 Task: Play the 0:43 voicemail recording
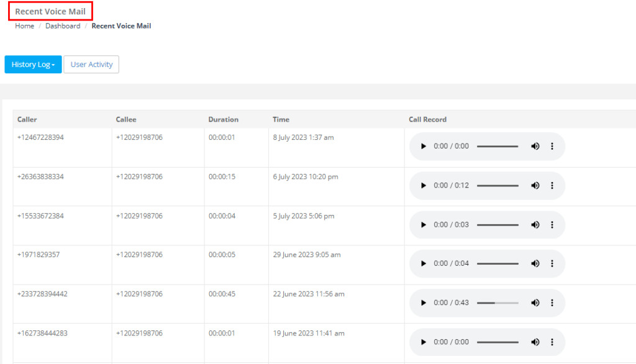pos(423,303)
